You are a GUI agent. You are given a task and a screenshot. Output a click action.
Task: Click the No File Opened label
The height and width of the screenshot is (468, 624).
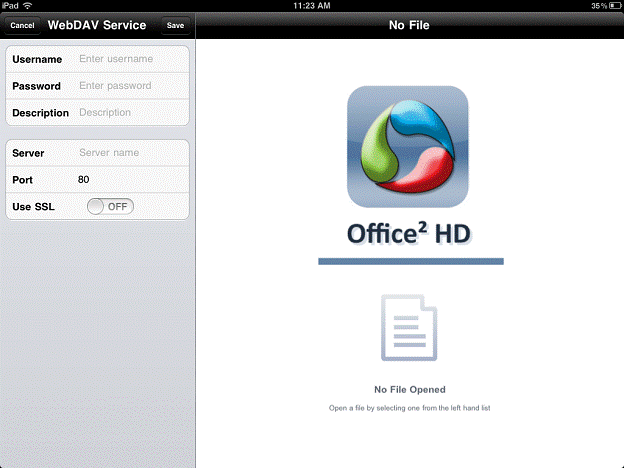coord(410,390)
